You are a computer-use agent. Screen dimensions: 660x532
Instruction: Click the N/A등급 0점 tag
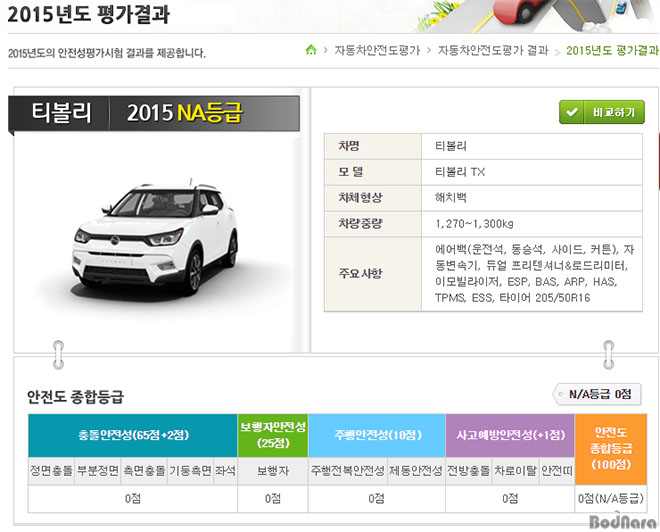pos(598,394)
